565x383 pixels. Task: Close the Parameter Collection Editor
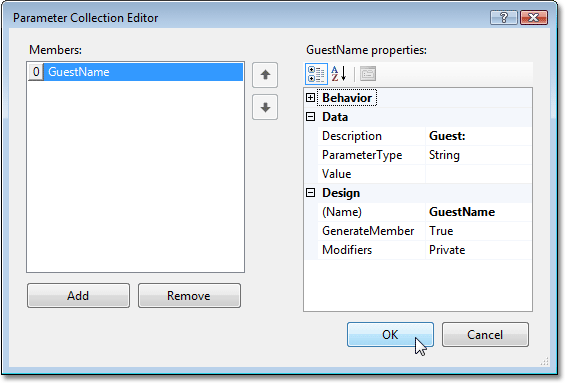point(534,17)
